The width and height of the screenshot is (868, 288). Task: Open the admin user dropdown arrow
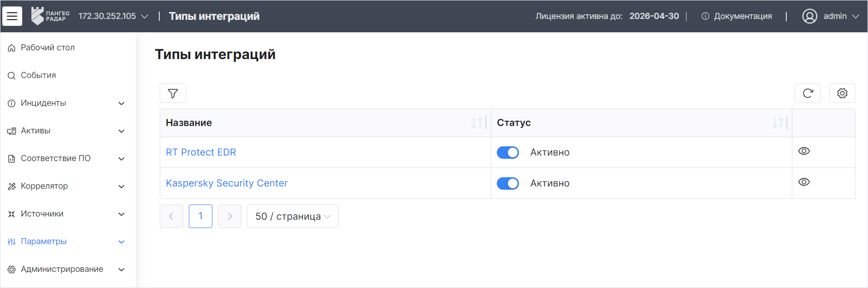point(856,16)
